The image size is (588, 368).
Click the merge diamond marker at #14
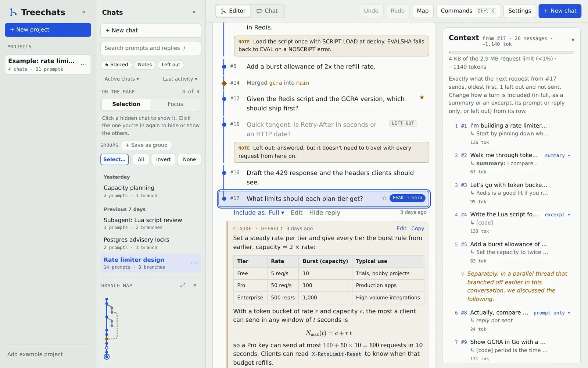coord(224,83)
